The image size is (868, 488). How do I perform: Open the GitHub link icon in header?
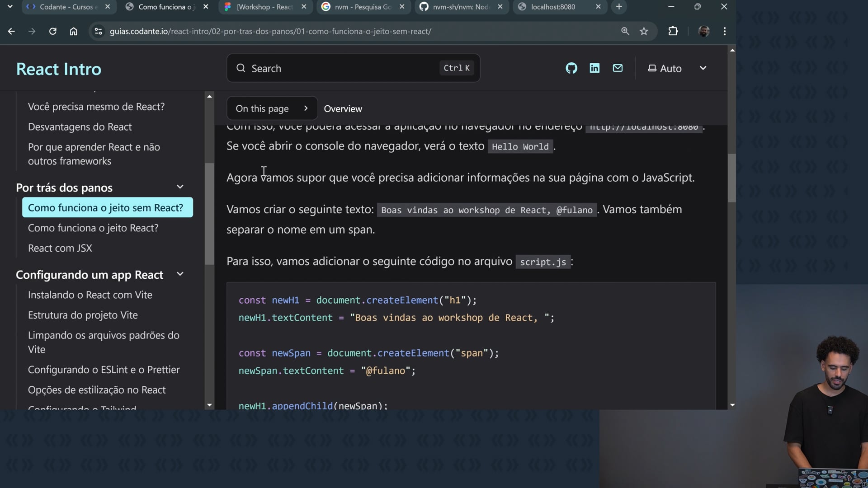[x=571, y=68]
